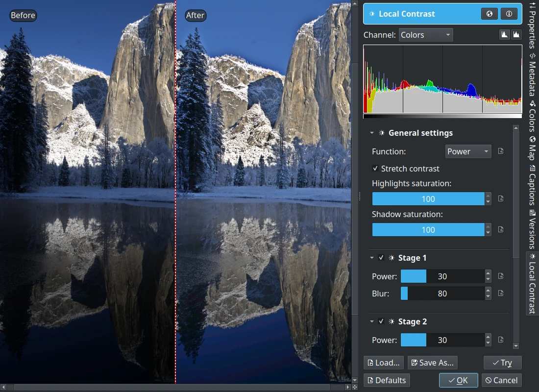Open the Function dropdown showing Power
This screenshot has width=539, height=392.
[468, 151]
